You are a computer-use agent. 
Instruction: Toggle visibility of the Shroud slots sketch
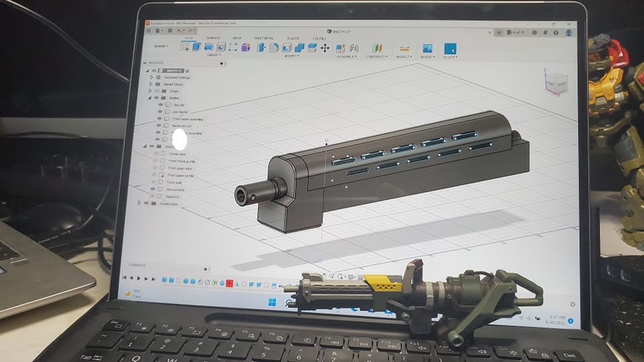[x=153, y=189]
